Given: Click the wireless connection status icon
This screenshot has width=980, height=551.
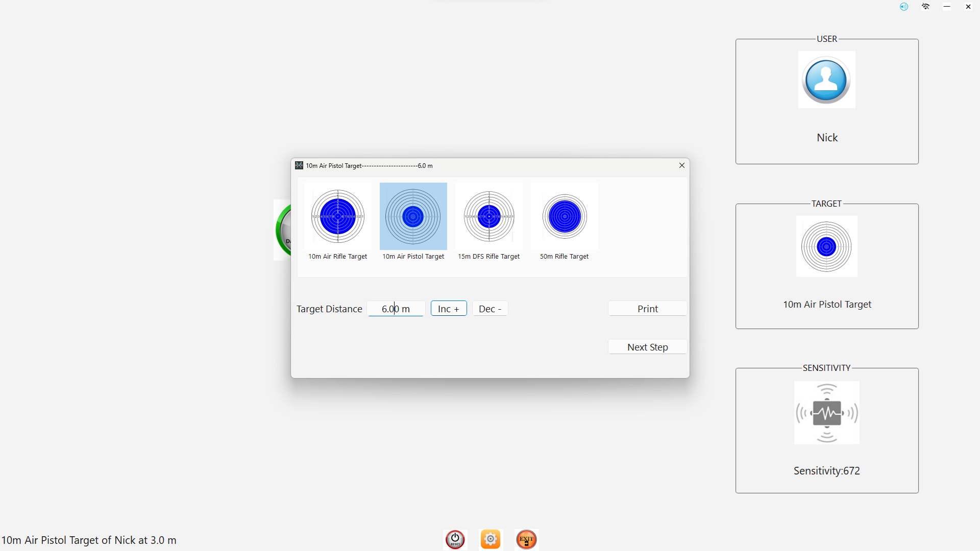Looking at the screenshot, I should [925, 7].
